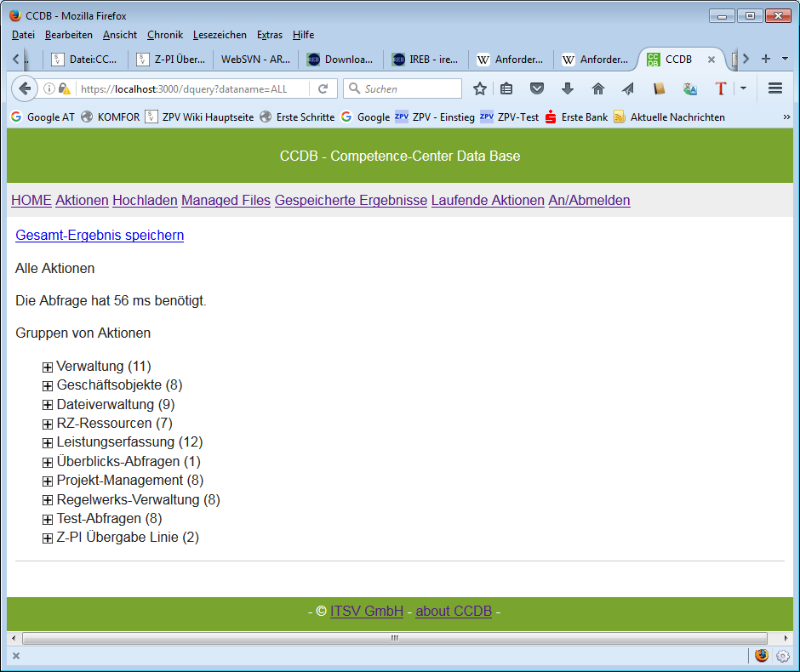800x672 pixels.
Task: Go to the Firefox home page icon
Action: coord(598,88)
